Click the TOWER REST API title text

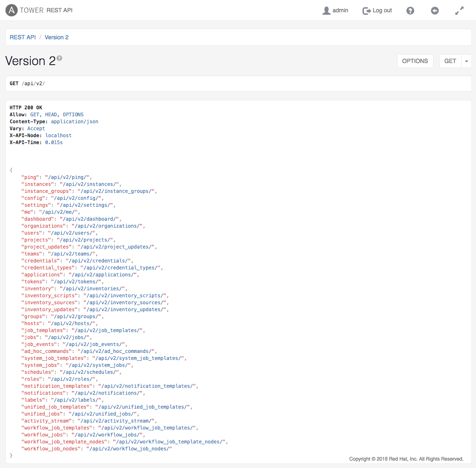[46, 10]
